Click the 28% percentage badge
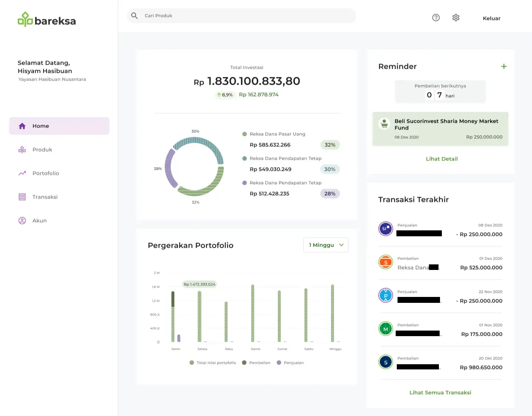 click(330, 194)
